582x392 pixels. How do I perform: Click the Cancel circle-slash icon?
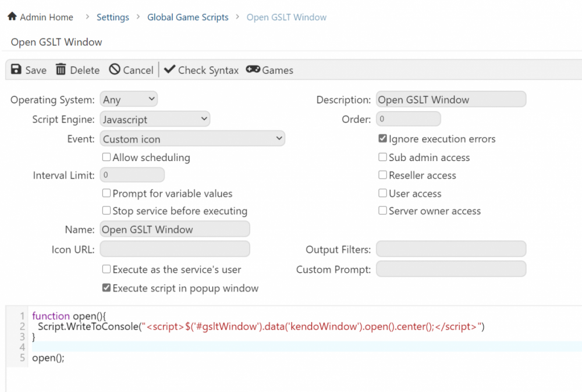tap(115, 70)
